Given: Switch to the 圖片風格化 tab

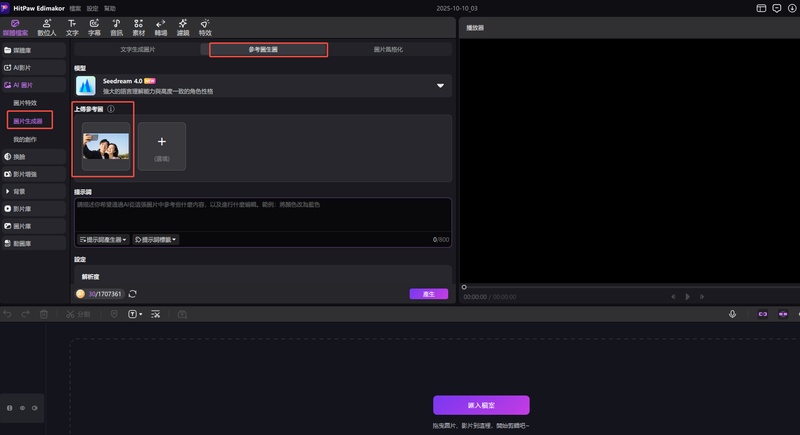Looking at the screenshot, I should [388, 49].
